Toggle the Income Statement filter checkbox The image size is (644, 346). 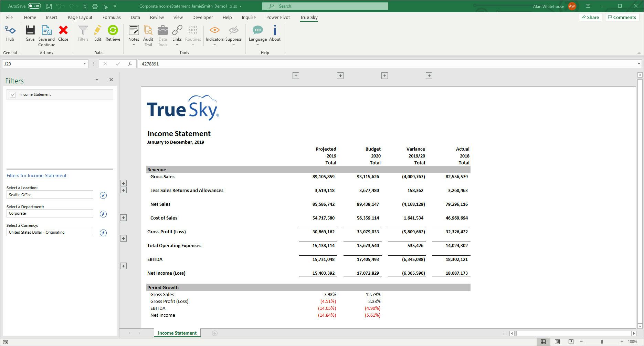[12, 94]
